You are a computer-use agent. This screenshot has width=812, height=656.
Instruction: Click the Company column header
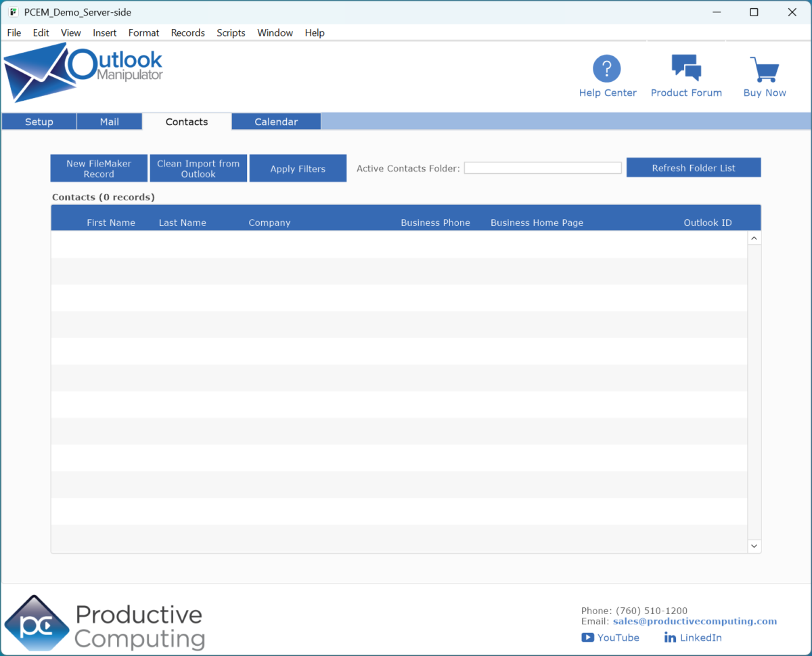coord(269,222)
